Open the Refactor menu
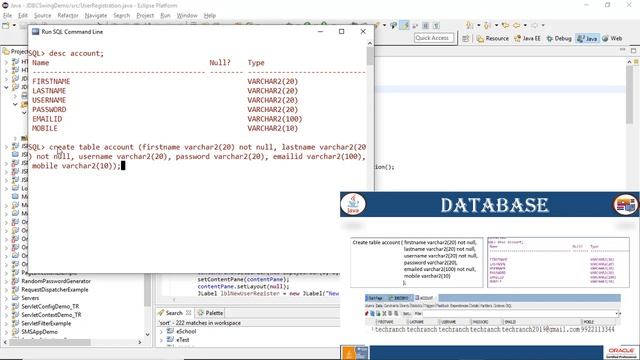Image resolution: width=640 pixels, height=360 pixels. pyautogui.click(x=68, y=16)
